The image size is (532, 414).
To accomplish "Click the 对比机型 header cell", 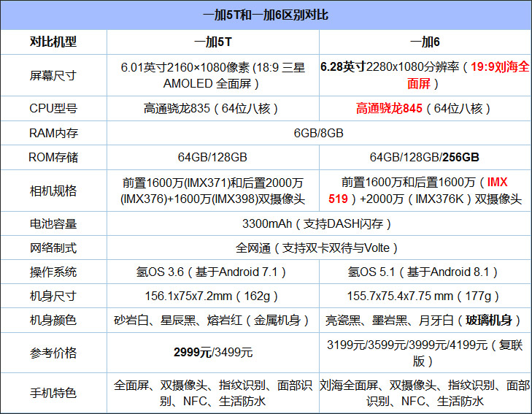I will 53,42.
